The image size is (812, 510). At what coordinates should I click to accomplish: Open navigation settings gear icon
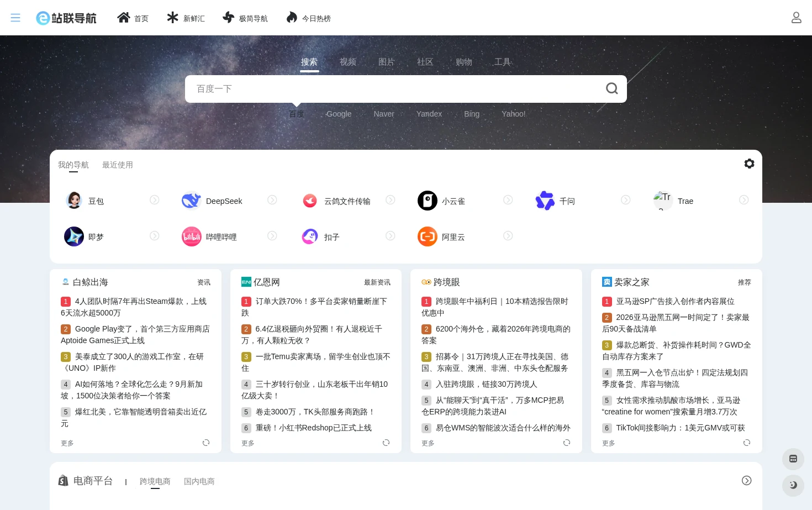749,164
